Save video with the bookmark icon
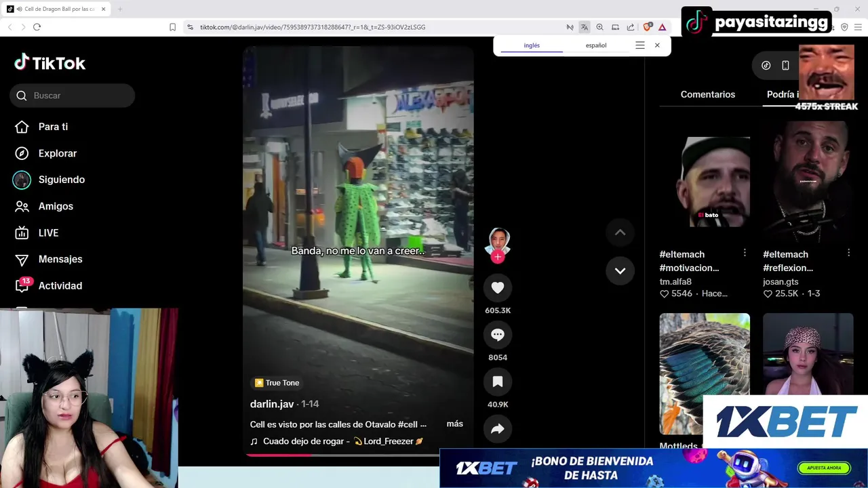The image size is (868, 488). point(498,382)
